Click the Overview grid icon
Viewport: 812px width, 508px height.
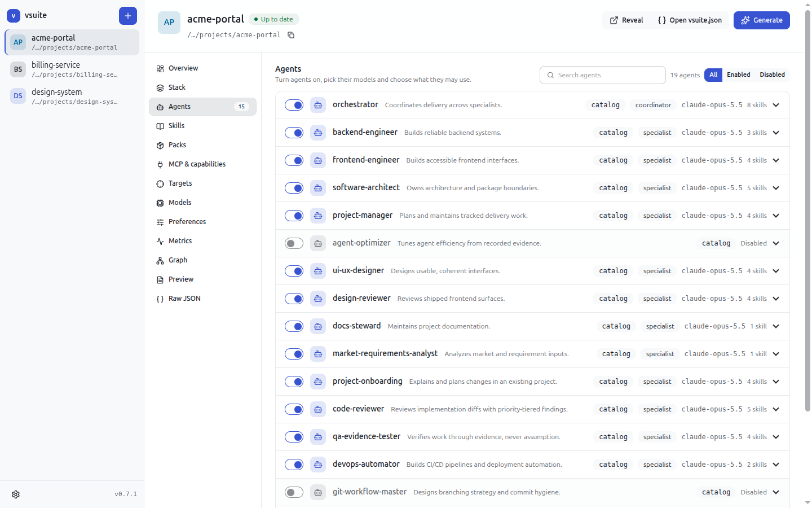[x=160, y=68]
